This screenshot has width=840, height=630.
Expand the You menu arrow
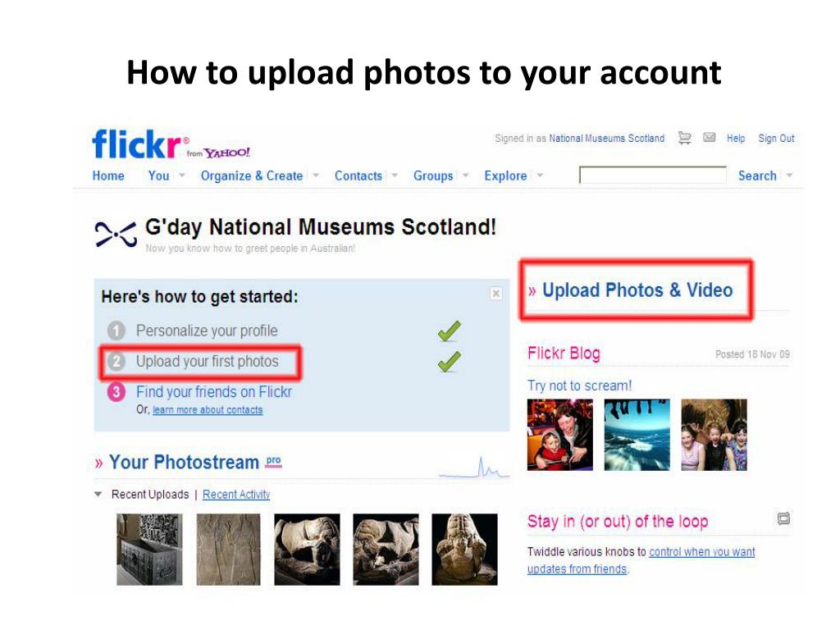click(182, 176)
